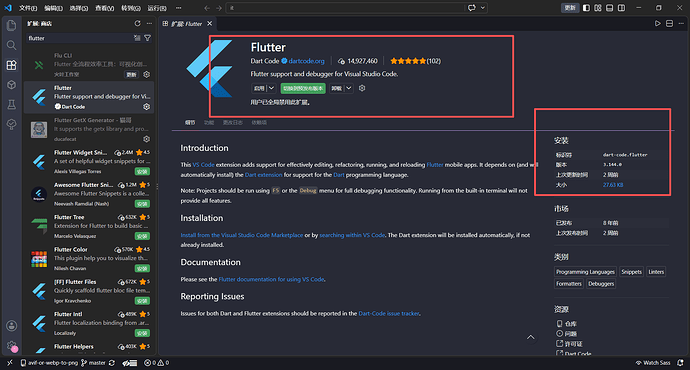The image size is (690, 370).
Task: Click the Programming Languages category tag
Action: [x=585, y=272]
